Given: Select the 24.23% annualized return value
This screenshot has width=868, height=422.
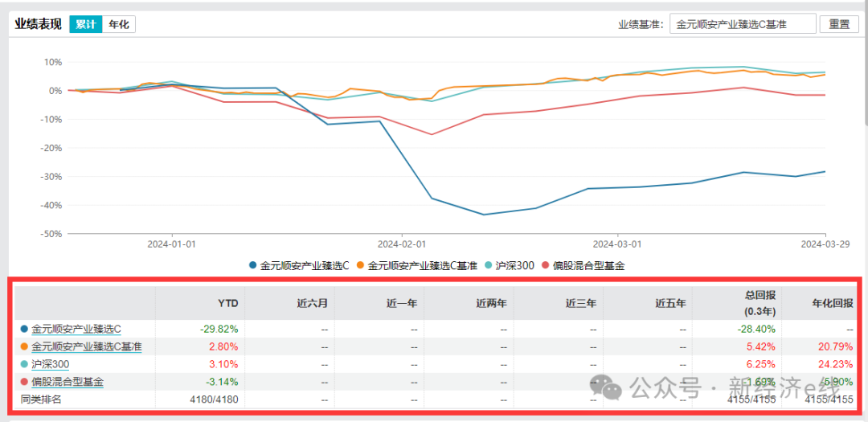Looking at the screenshot, I should click(837, 364).
